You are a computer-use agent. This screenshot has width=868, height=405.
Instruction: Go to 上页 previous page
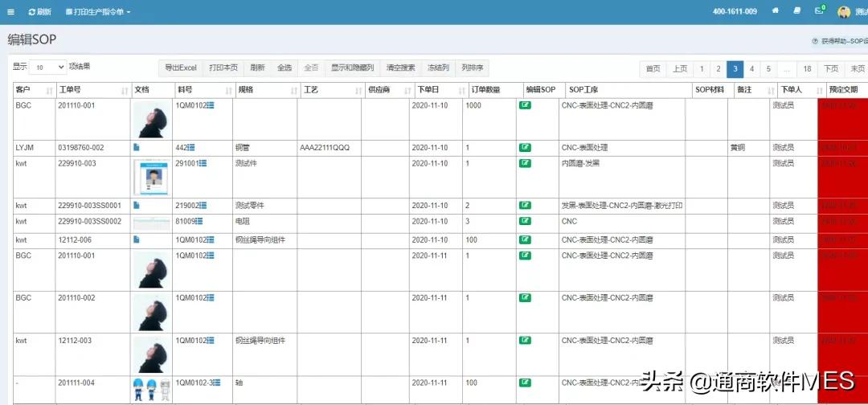pos(680,68)
